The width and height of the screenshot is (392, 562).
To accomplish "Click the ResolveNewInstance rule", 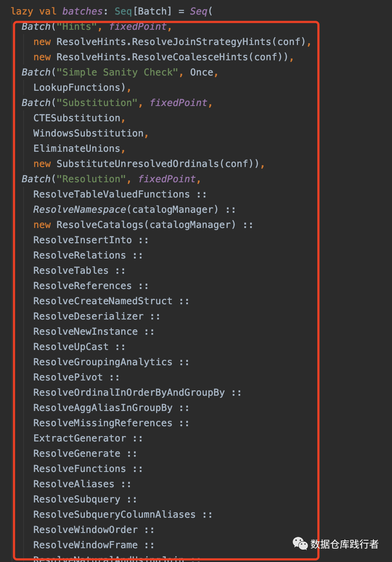I will coord(85,331).
